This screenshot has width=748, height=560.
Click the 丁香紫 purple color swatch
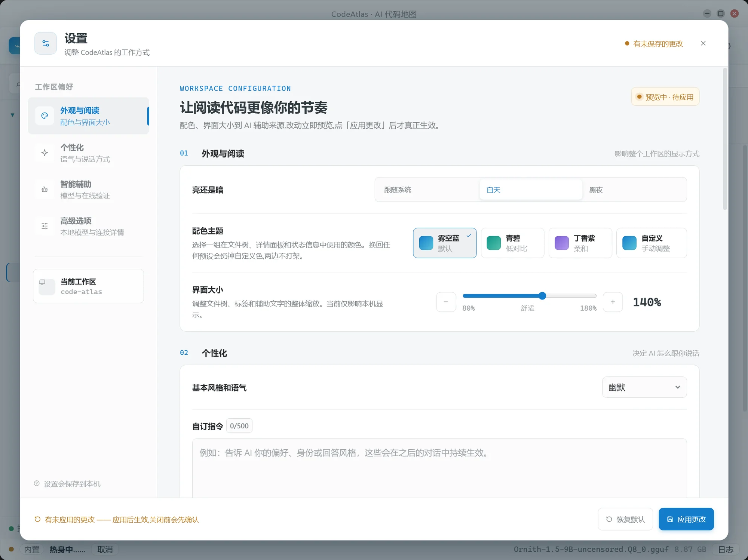pos(562,243)
